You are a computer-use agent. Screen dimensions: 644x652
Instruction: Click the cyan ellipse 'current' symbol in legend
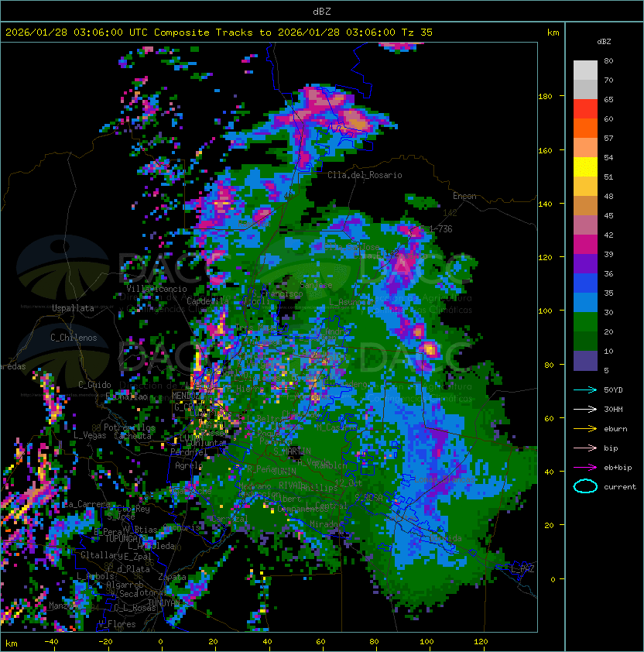tap(585, 486)
